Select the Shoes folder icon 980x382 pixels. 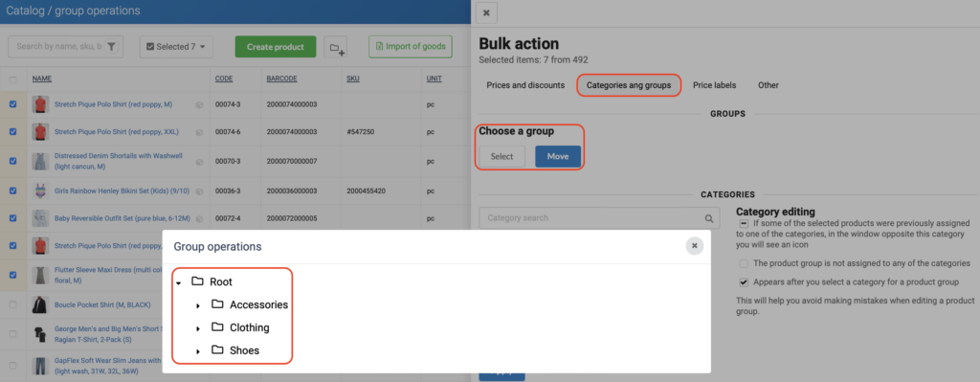coord(217,350)
